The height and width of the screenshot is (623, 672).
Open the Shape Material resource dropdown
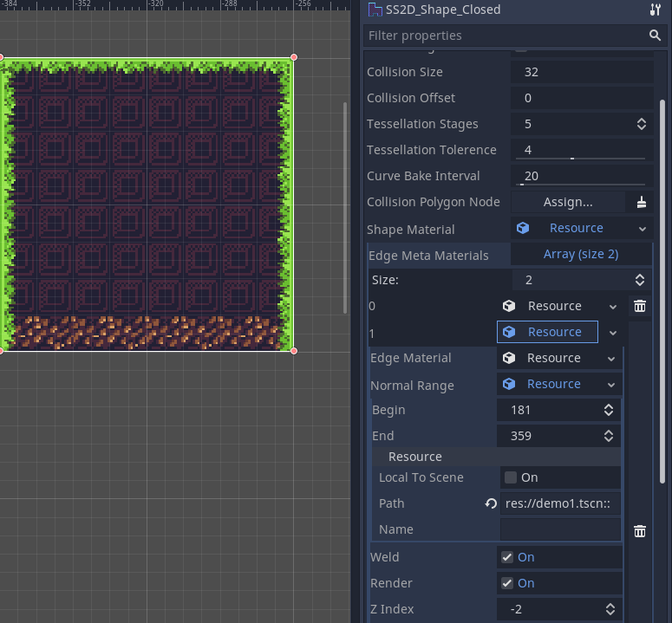click(x=642, y=229)
